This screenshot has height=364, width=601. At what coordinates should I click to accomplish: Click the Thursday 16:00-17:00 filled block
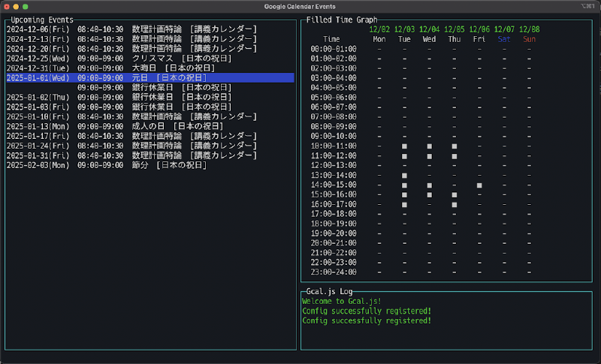pyautogui.click(x=455, y=205)
